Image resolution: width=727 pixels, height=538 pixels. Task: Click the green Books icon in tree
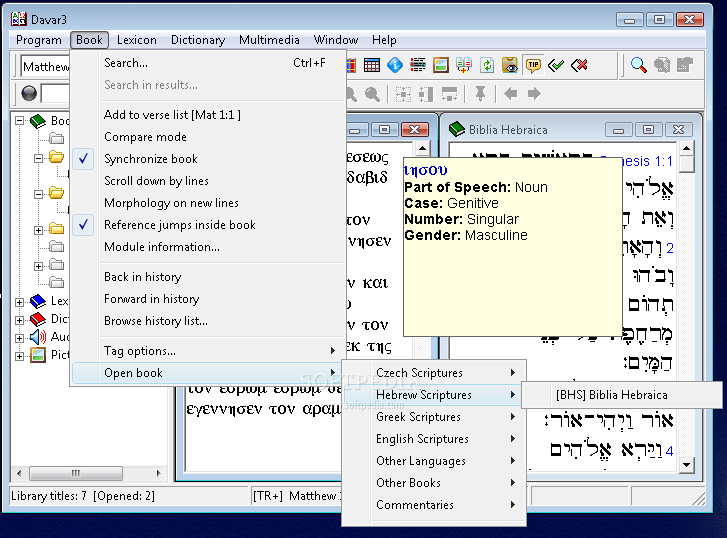coord(38,121)
